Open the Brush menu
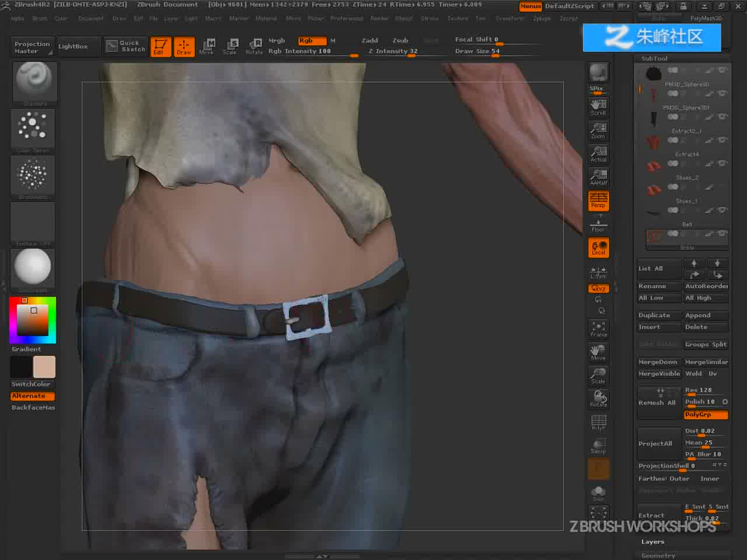Viewport: 747px width, 560px height. pos(40,18)
